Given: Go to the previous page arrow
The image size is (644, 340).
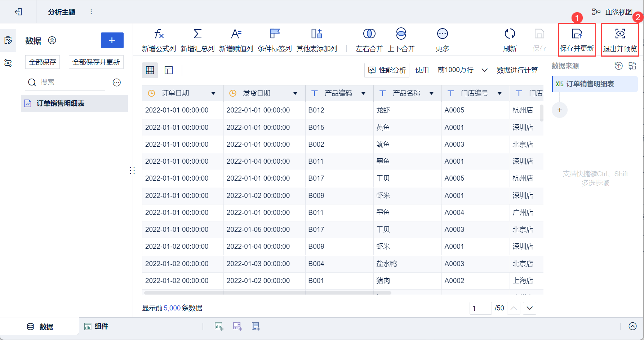Looking at the screenshot, I should click(x=514, y=308).
